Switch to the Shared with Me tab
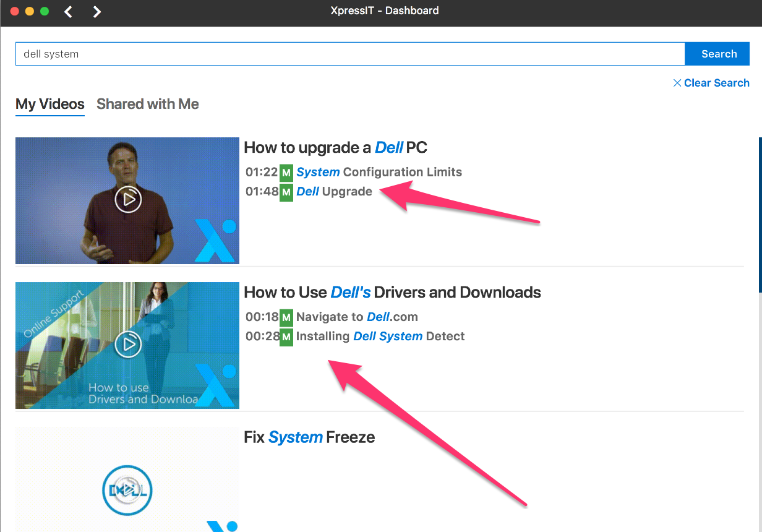Viewport: 762px width, 532px height. pyautogui.click(x=148, y=104)
